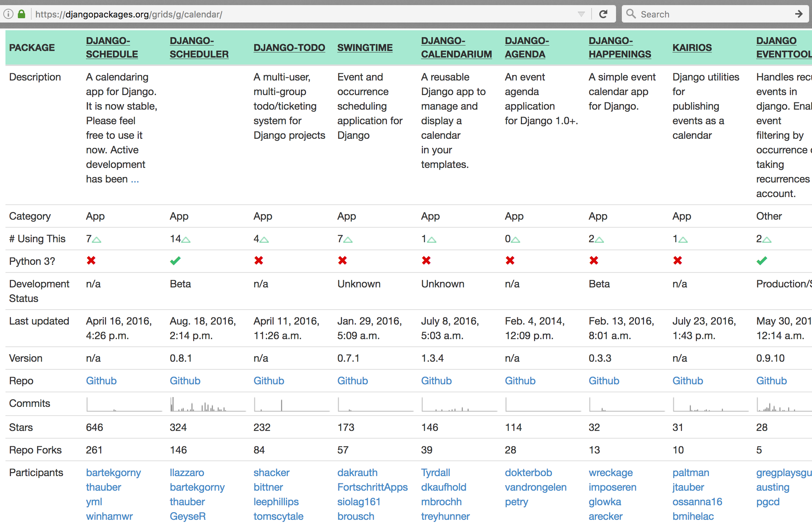Image resolution: width=812 pixels, height=526 pixels.
Task: Click usage triangle in django-calendarium column
Action: (x=432, y=240)
